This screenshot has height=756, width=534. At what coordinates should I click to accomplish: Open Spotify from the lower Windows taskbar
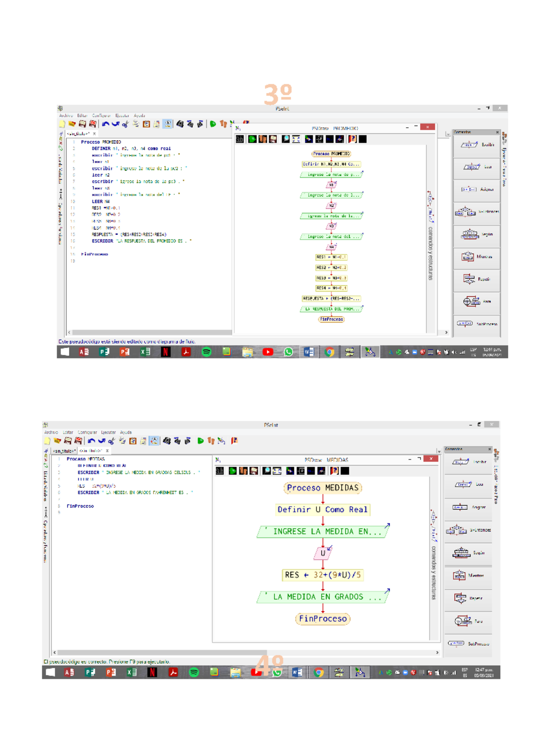click(x=194, y=672)
